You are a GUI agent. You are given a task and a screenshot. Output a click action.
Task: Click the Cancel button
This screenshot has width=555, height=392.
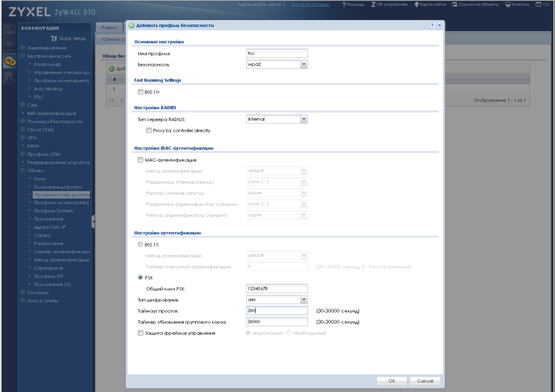[425, 381]
